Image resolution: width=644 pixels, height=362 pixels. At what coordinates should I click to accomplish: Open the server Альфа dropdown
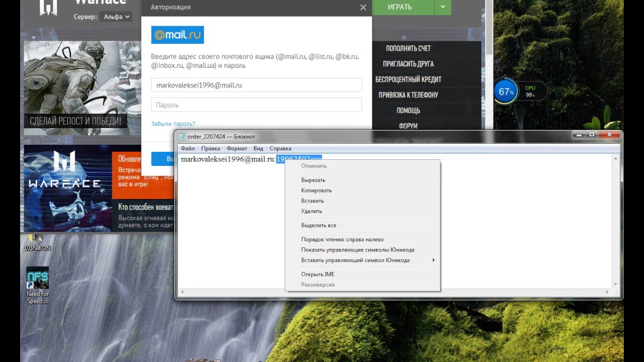tap(117, 17)
